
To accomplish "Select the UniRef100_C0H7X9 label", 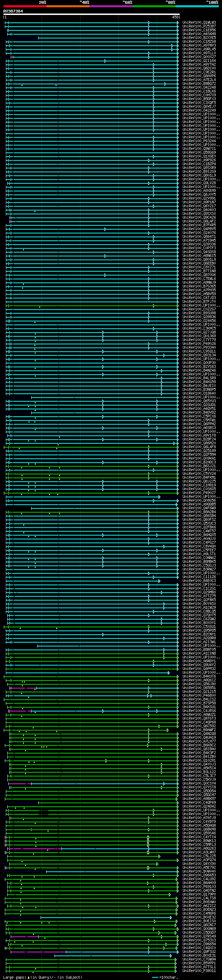I will coord(199,95).
